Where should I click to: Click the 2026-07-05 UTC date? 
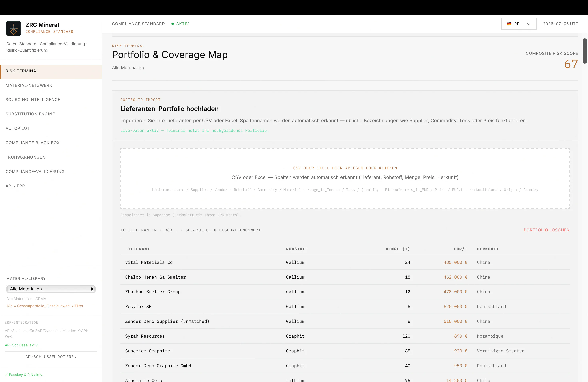pos(560,24)
